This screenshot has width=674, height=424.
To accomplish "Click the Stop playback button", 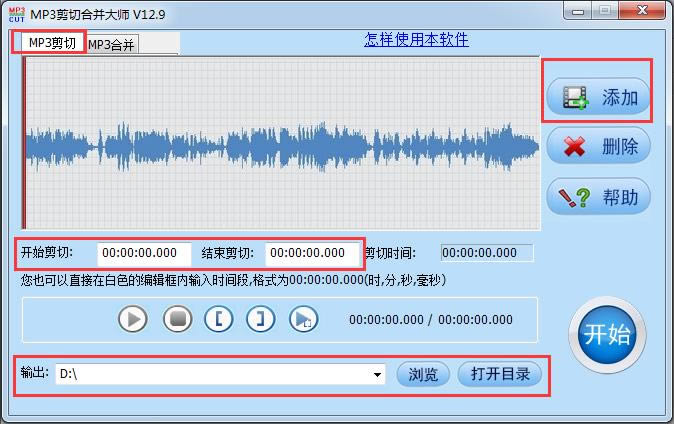I will pos(178,319).
